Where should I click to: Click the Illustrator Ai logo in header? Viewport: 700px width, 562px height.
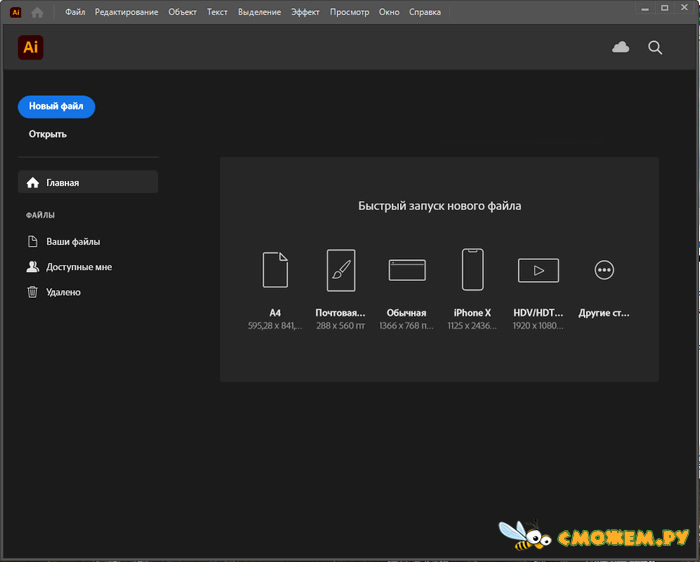30,47
